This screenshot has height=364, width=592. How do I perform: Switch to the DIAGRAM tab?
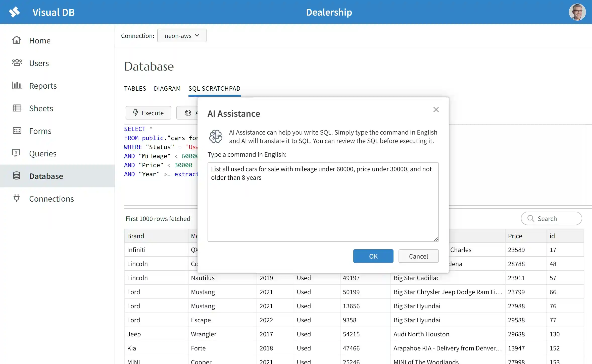point(167,89)
